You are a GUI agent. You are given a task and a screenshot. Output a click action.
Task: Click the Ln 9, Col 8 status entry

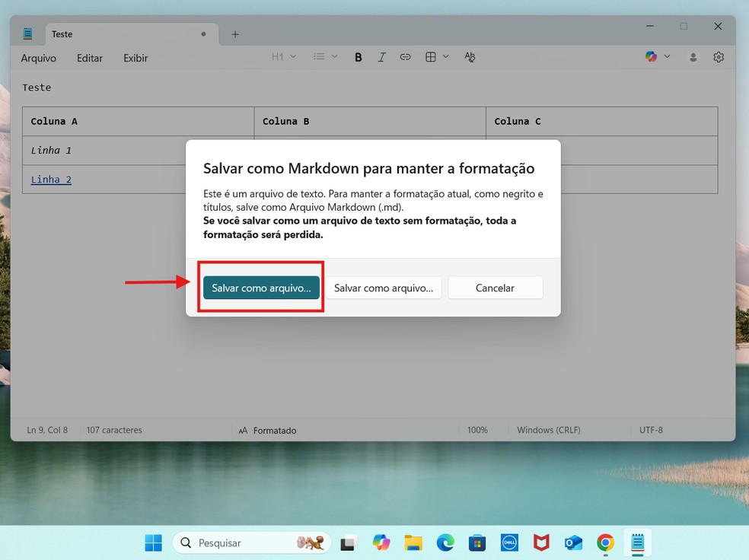coord(47,430)
